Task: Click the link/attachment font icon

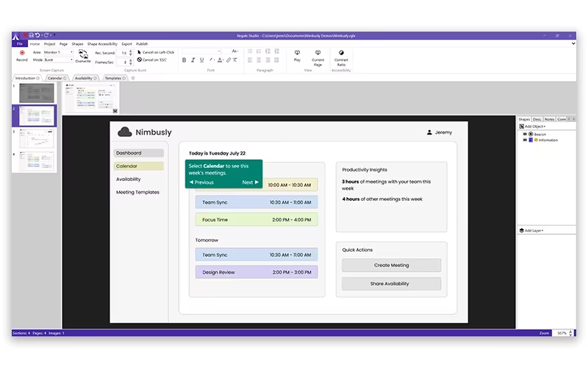Action: point(229,60)
